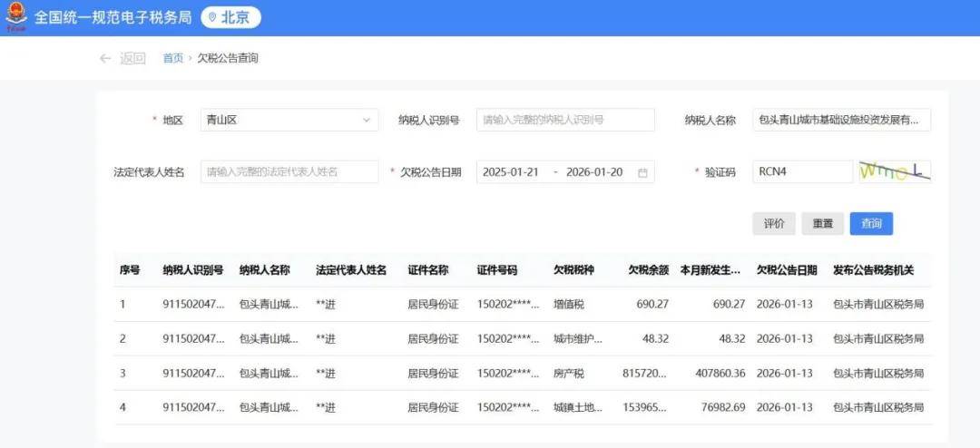Image resolution: width=980 pixels, height=448 pixels.
Task: Focus the 法定代表人姓名 input field
Action: coord(289,172)
